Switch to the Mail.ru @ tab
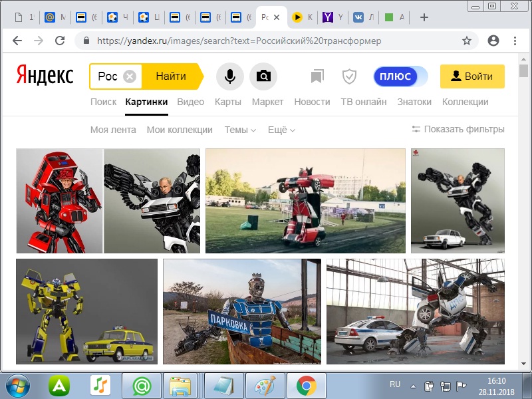 click(55, 17)
